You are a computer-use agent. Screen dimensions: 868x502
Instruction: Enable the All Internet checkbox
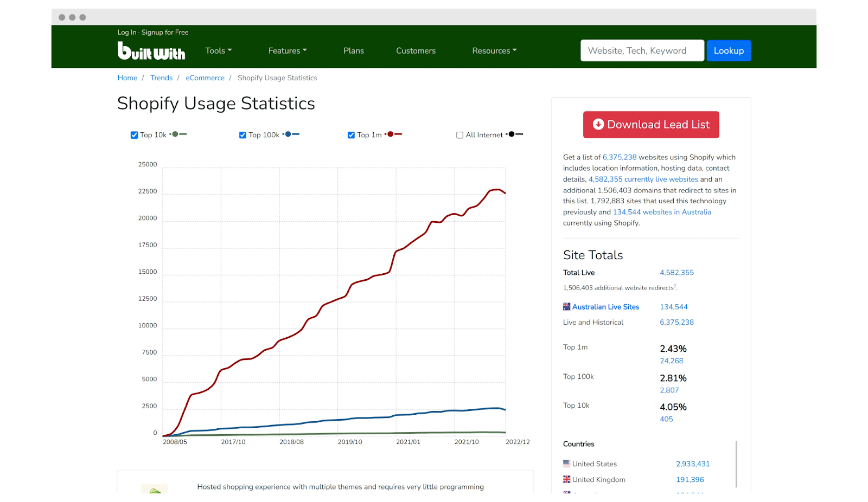click(459, 135)
